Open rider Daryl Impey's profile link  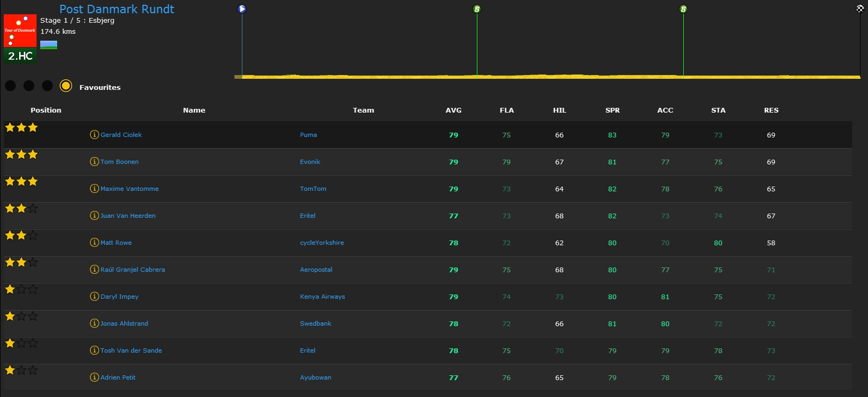tap(120, 297)
